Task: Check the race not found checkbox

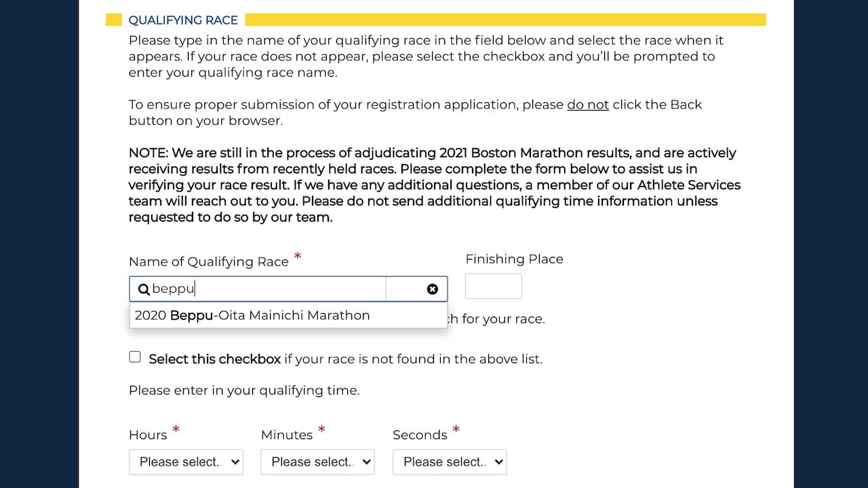Action: [x=135, y=357]
